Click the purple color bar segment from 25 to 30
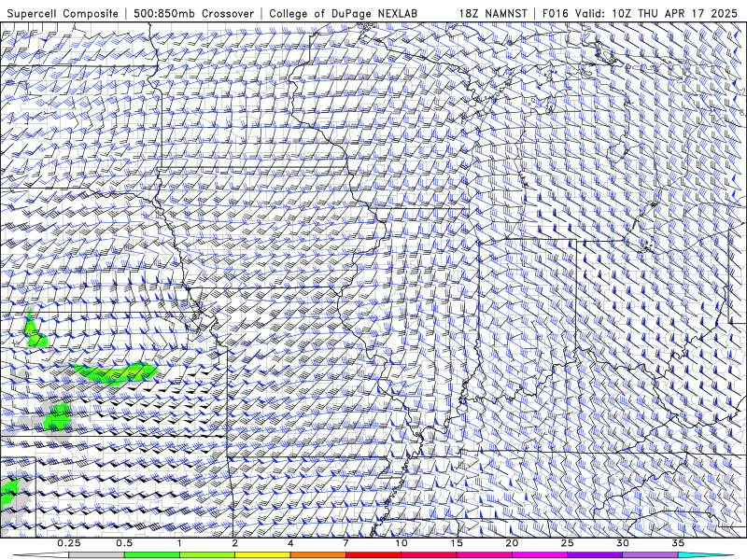This screenshot has height=560, width=747. pyautogui.click(x=595, y=555)
